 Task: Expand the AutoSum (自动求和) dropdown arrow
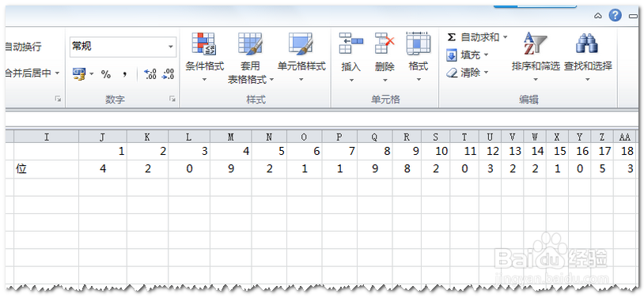(505, 37)
